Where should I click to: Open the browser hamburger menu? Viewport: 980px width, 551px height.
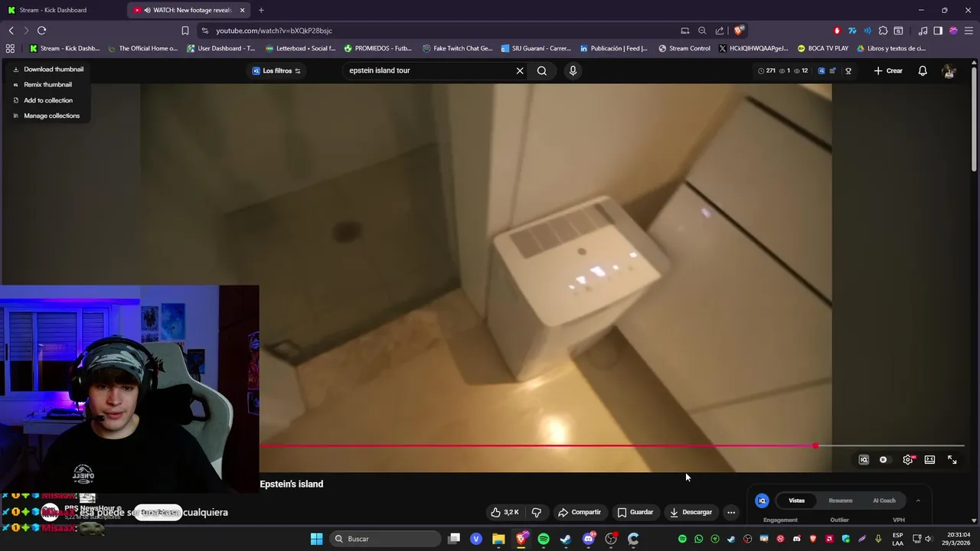(x=969, y=31)
